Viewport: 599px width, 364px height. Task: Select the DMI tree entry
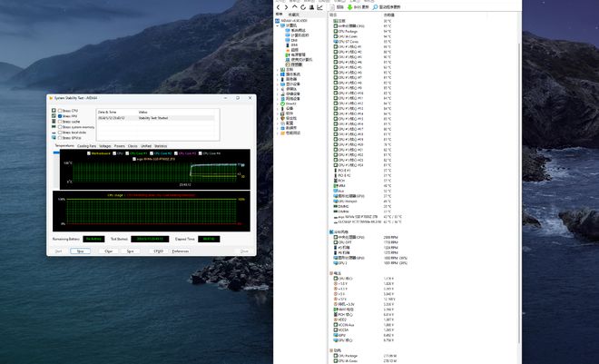click(291, 40)
